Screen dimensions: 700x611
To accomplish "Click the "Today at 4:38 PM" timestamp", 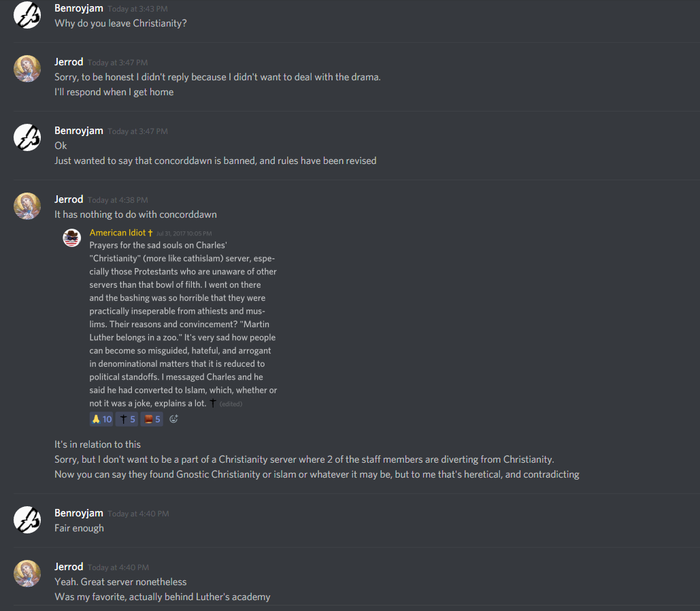I will tap(118, 200).
